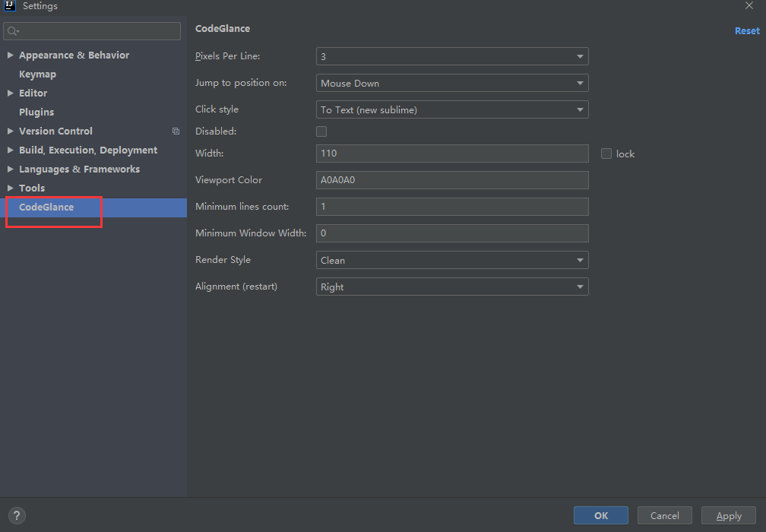766x532 pixels.
Task: Click the Version Control project-level copy icon
Action: pyautogui.click(x=176, y=131)
